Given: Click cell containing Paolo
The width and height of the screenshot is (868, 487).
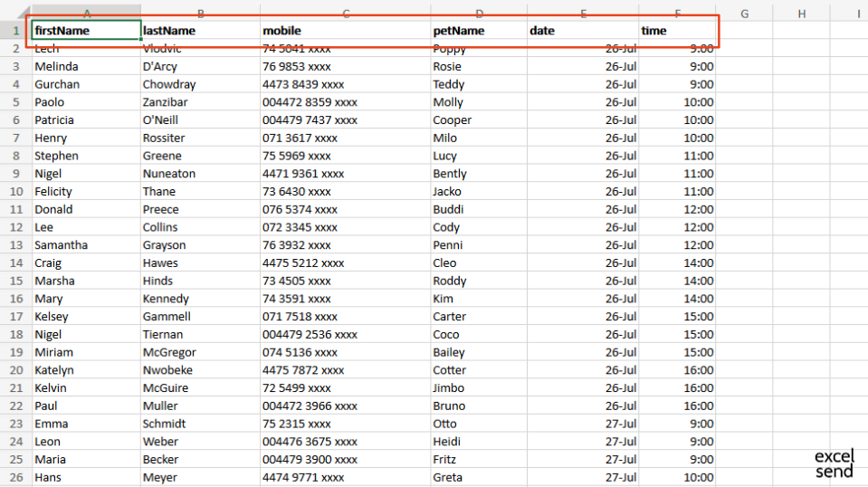Looking at the screenshot, I should 86,101.
